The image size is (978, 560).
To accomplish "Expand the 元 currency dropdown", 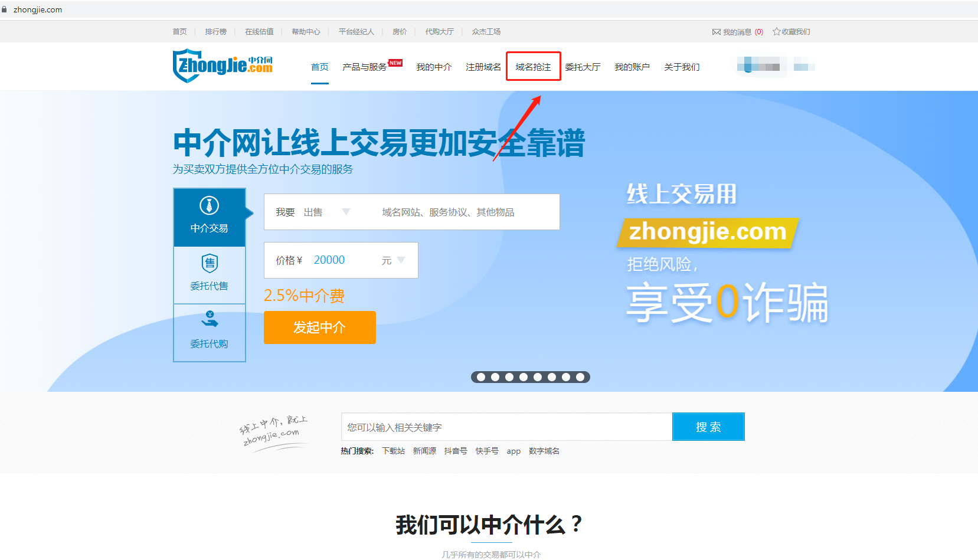I will (401, 260).
